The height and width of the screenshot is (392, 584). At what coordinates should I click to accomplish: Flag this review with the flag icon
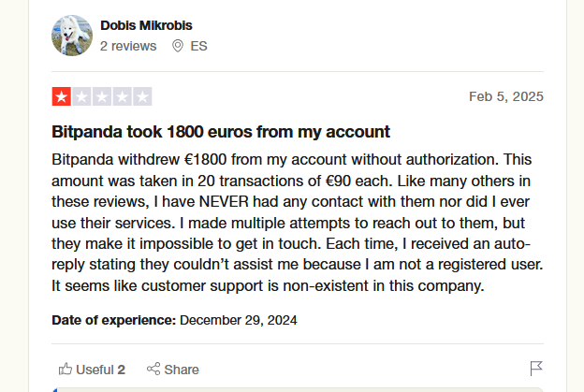coord(536,369)
